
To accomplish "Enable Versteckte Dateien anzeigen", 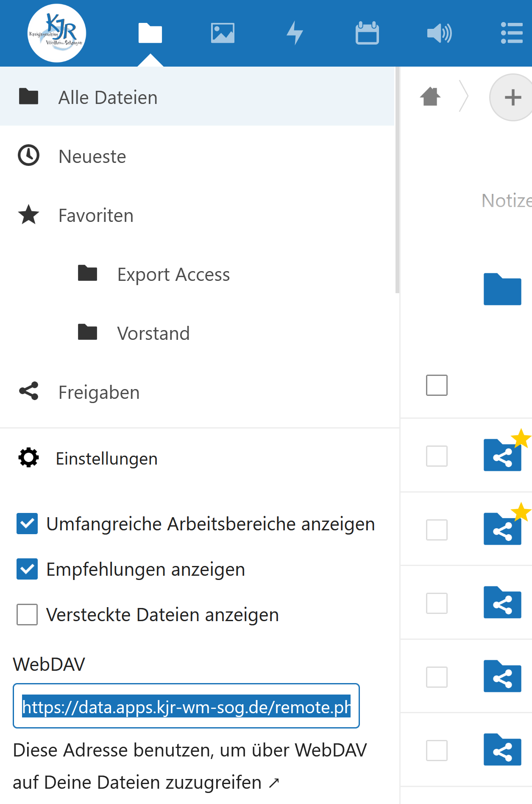I will (x=27, y=614).
